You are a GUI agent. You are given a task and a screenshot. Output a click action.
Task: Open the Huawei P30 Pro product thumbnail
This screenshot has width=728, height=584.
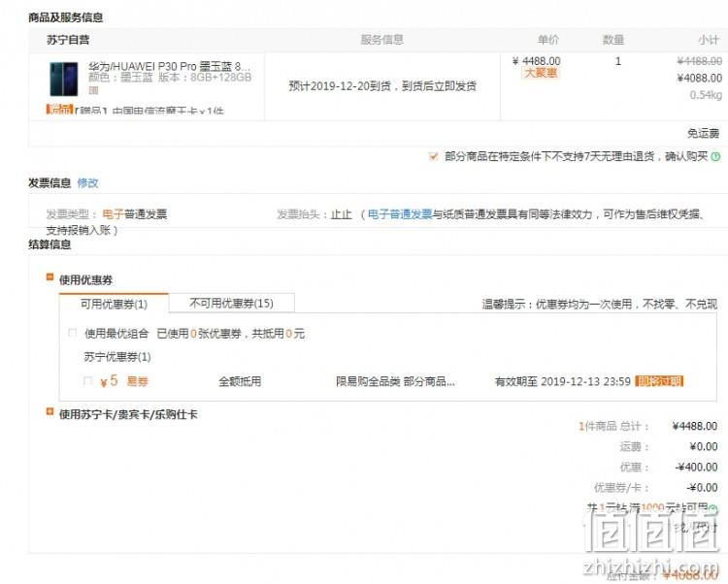64,79
